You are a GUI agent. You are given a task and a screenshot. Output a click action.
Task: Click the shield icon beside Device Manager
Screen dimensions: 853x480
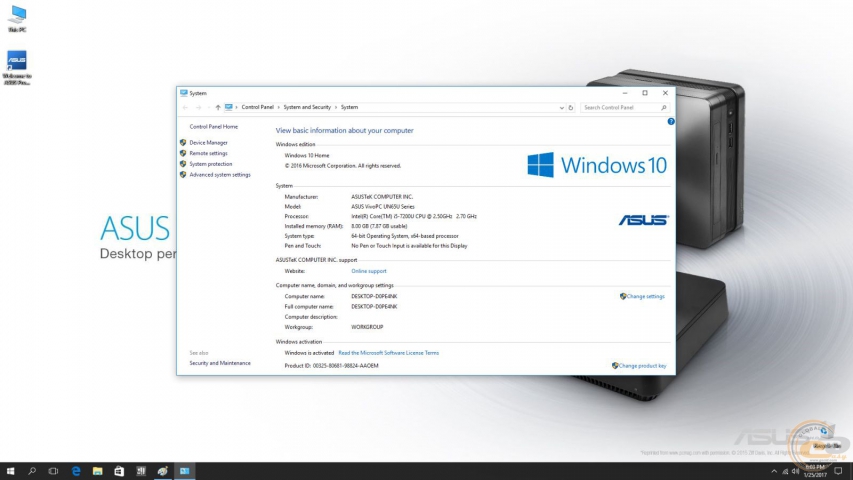pos(183,143)
